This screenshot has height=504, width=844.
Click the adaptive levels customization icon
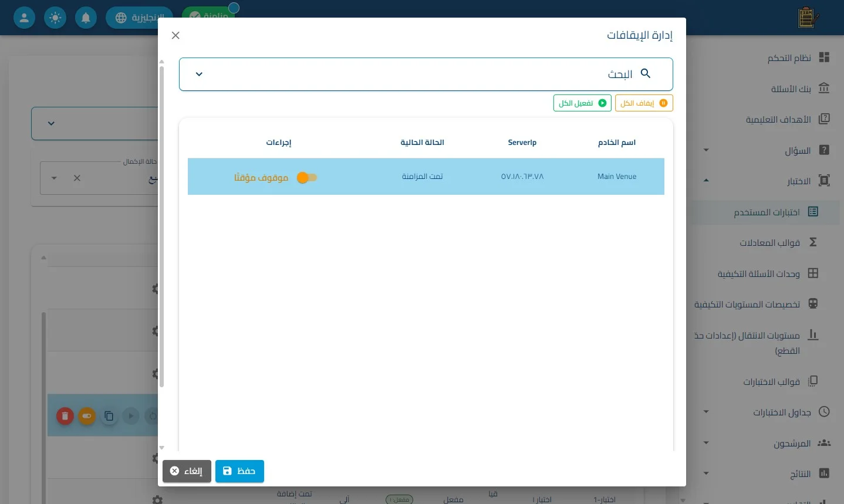[813, 303]
